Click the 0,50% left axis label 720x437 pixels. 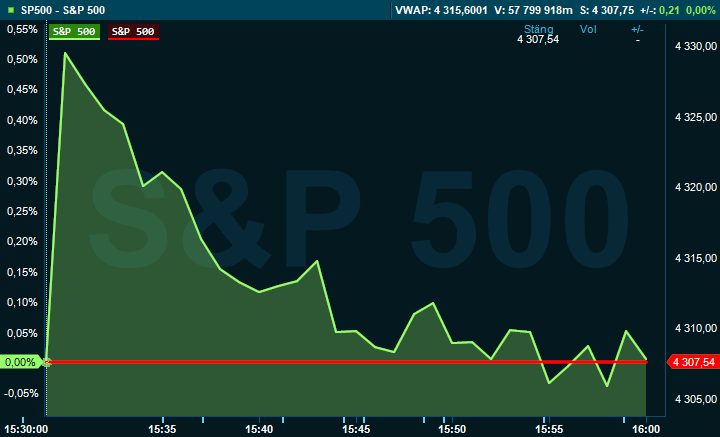pyautogui.click(x=22, y=60)
